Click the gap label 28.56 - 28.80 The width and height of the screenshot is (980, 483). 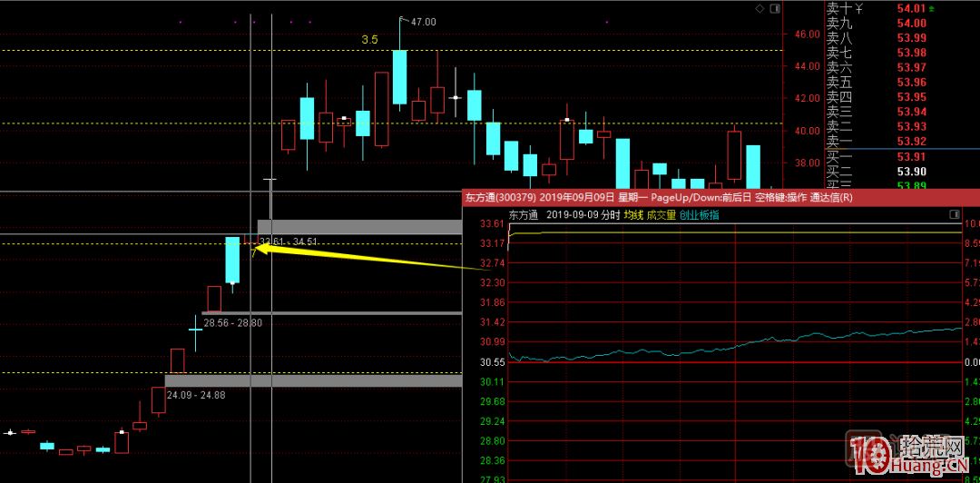232,322
